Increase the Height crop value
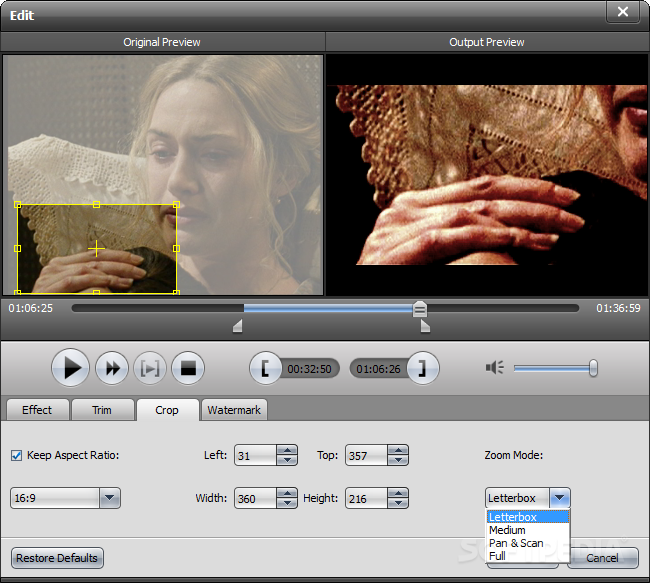650x583 pixels. [x=398, y=493]
